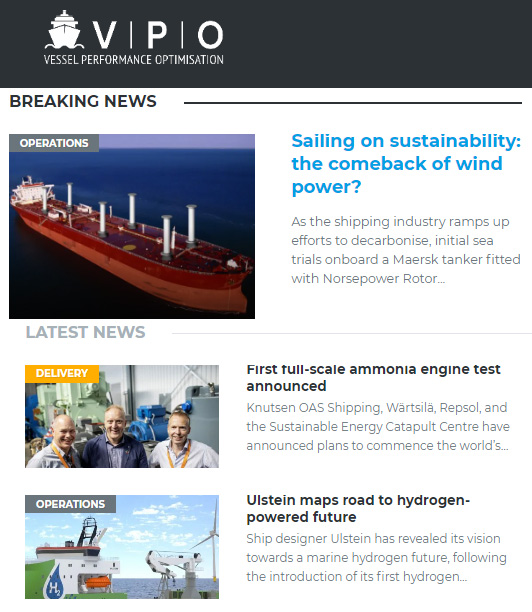Viewport: 532px width, 612px height.
Task: Click the DELIVERY tag on engine photo
Action: [62, 374]
